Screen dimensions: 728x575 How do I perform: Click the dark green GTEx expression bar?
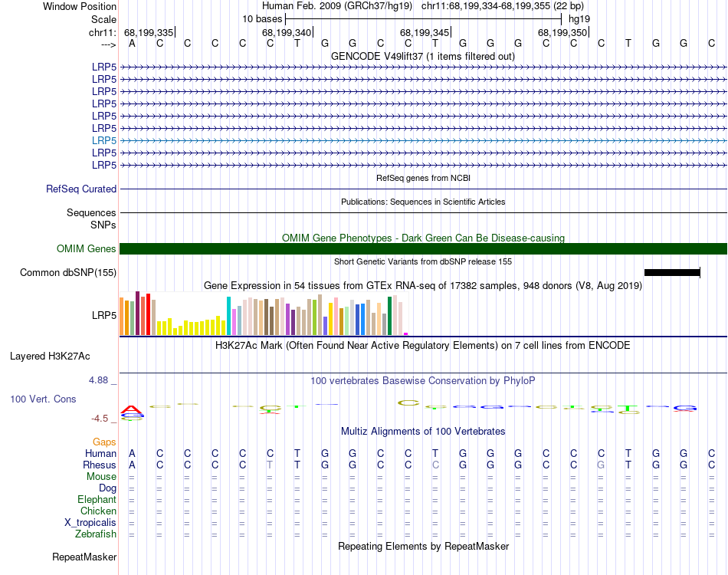click(389, 316)
